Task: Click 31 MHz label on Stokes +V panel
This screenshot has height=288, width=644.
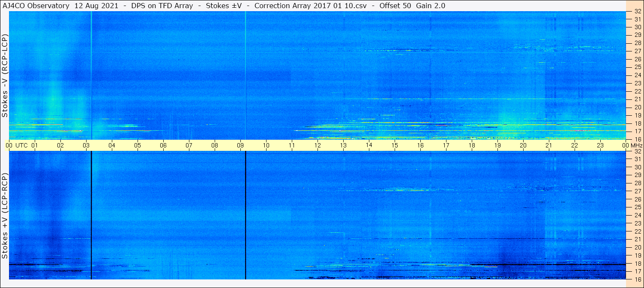Action: coord(638,159)
